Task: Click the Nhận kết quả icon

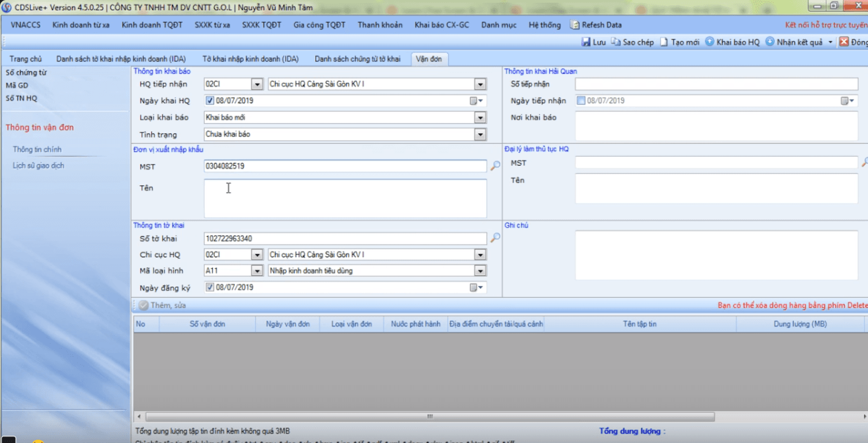Action: pos(770,42)
